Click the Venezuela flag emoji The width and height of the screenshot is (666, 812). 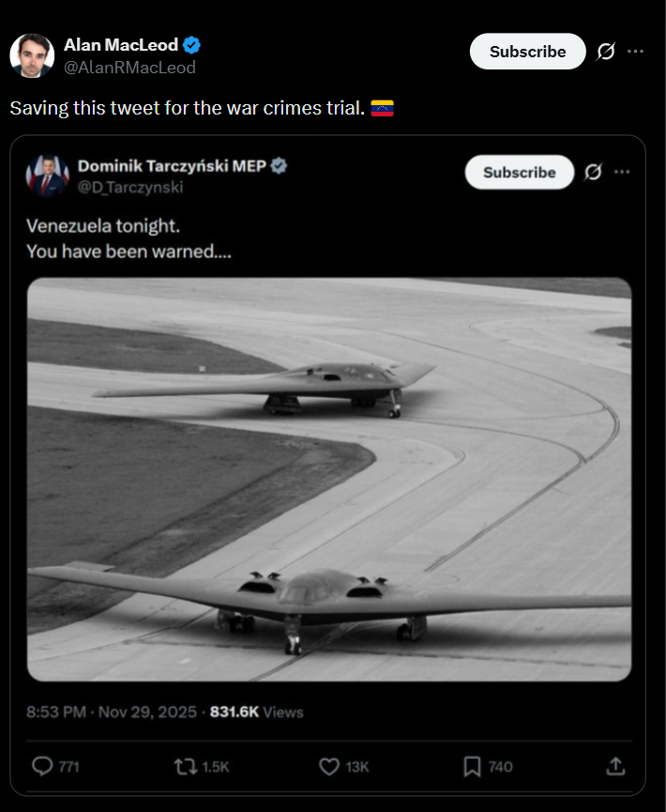[x=382, y=108]
